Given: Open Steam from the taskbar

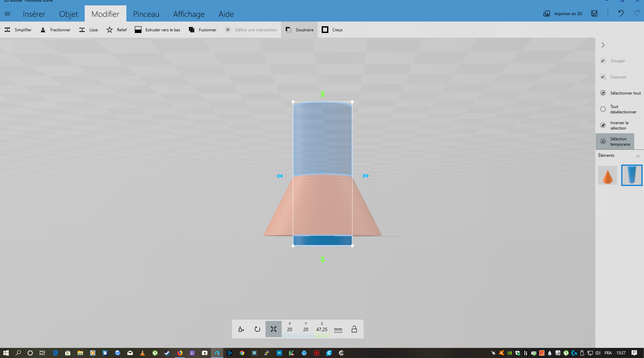Looking at the screenshot, I should (167, 353).
